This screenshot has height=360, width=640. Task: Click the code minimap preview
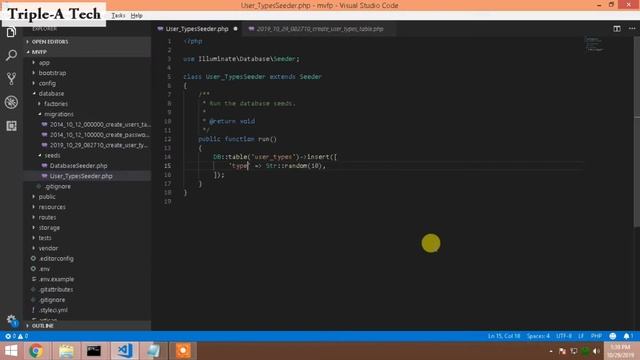pyautogui.click(x=594, y=44)
